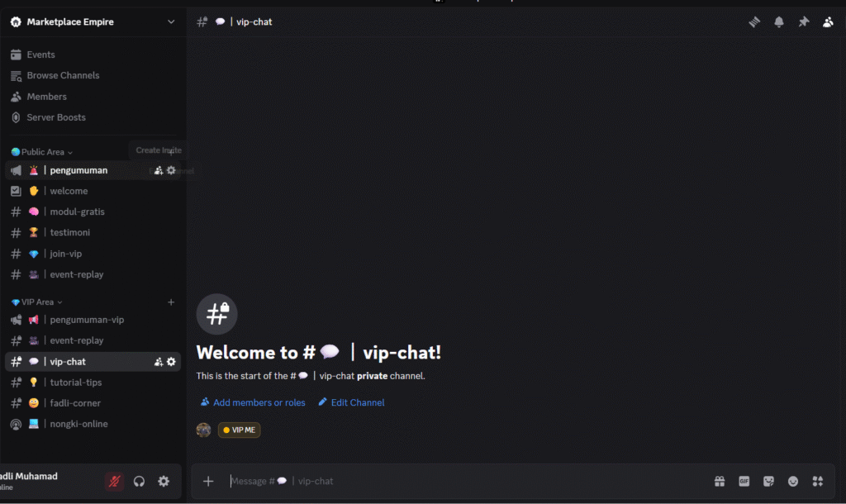The width and height of the screenshot is (846, 504).
Task: Open the Threads icon in channel header
Action: [753, 22]
